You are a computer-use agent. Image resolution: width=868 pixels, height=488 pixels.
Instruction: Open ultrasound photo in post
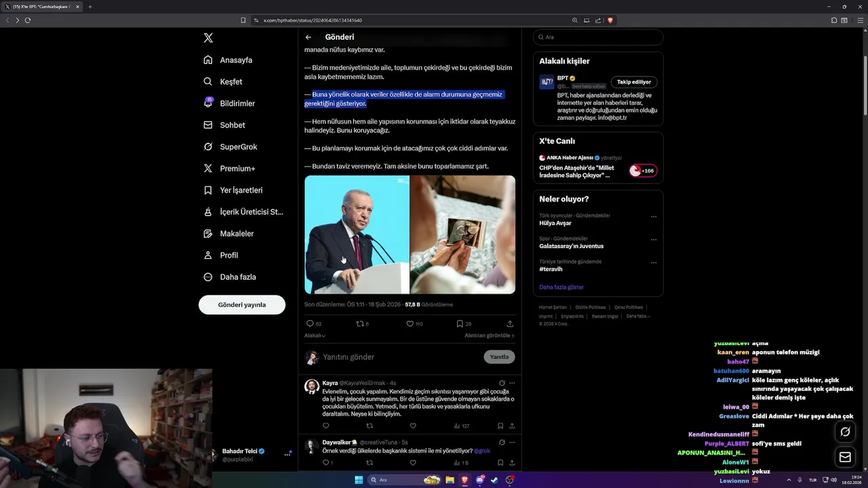point(462,235)
